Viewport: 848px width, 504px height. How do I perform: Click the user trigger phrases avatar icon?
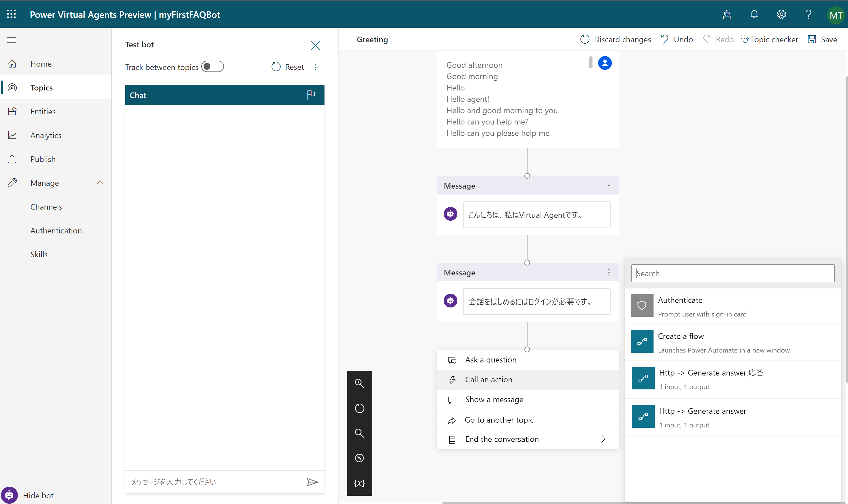[604, 63]
